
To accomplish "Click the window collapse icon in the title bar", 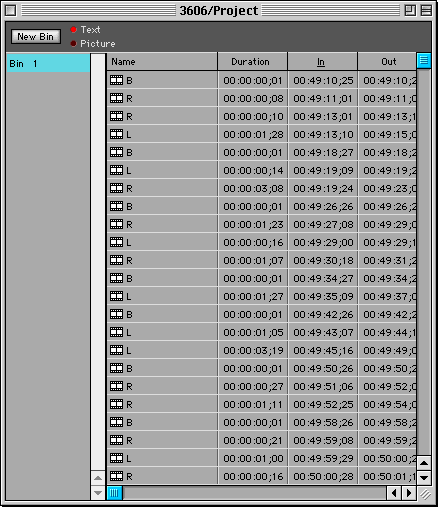I will (x=426, y=10).
